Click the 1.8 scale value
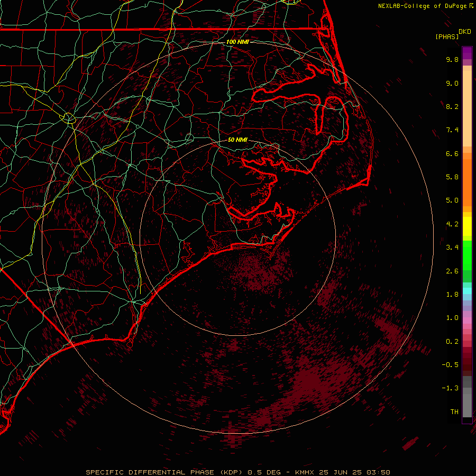The height and width of the screenshot is (476, 476). [452, 295]
